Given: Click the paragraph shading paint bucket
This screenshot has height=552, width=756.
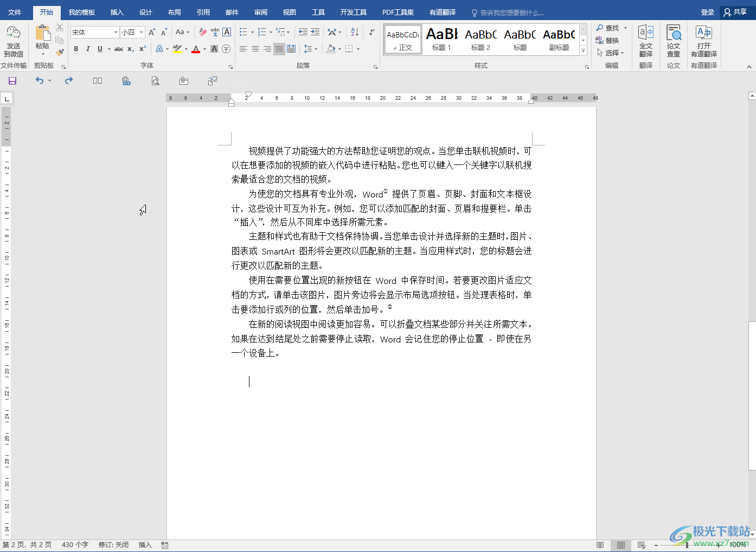Looking at the screenshot, I should click(331, 49).
